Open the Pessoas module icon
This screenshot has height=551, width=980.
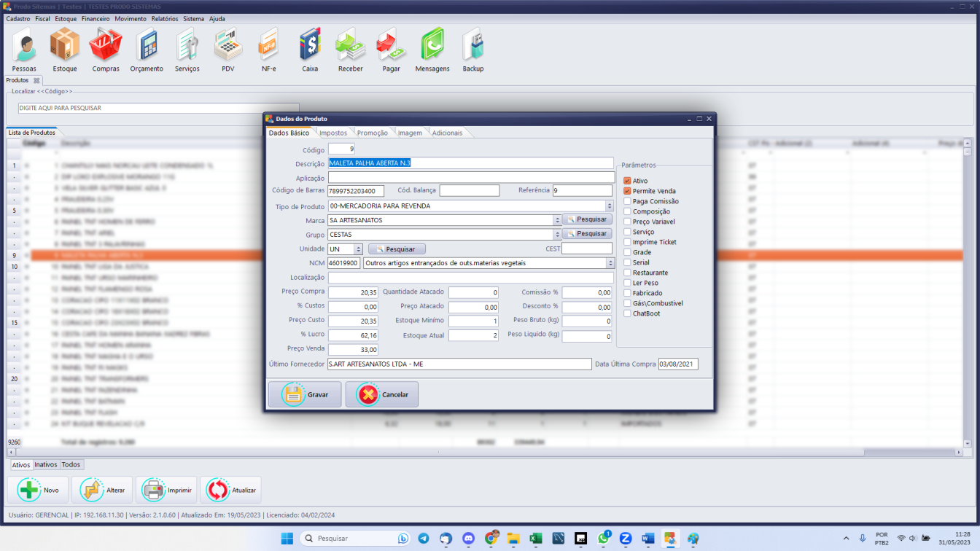tap(24, 50)
